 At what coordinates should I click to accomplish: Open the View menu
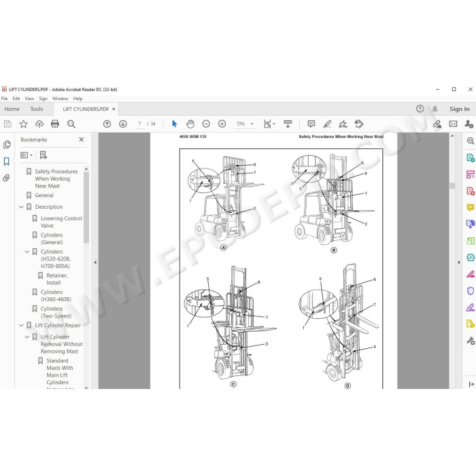29,99
